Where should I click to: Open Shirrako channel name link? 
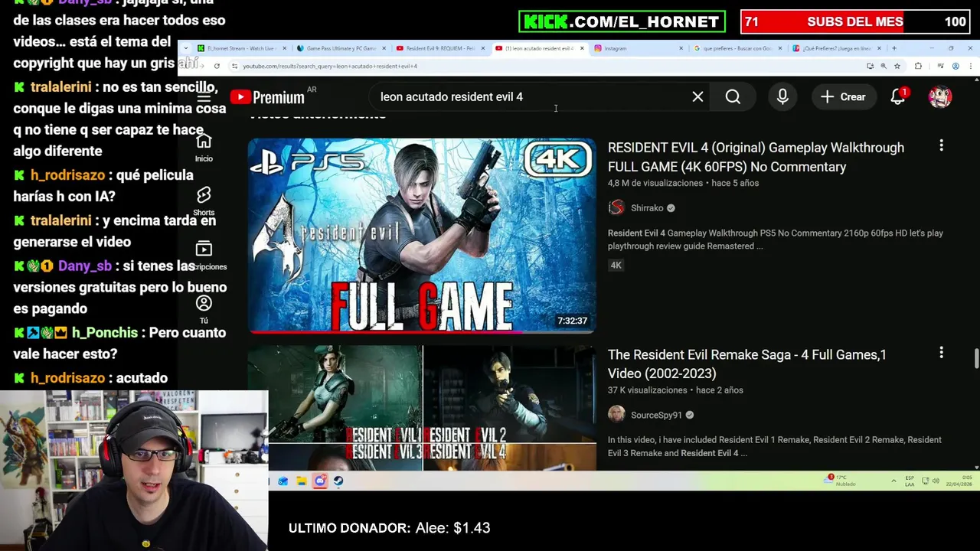point(647,208)
